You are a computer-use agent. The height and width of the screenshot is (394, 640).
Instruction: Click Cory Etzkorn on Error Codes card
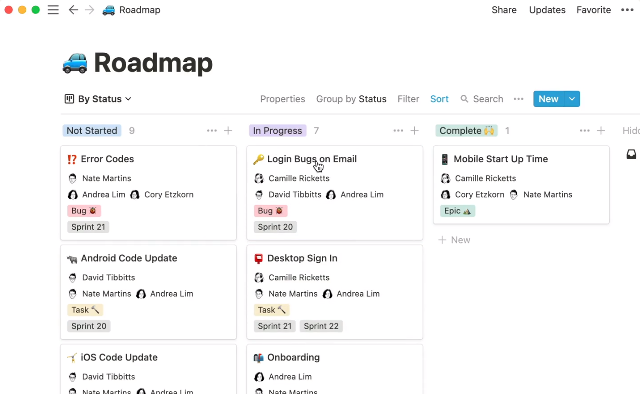coord(169,195)
